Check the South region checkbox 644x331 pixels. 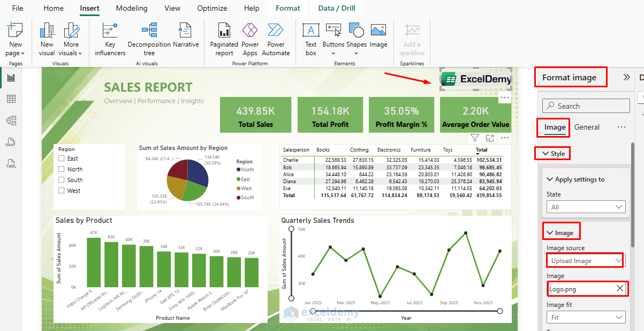(62, 180)
